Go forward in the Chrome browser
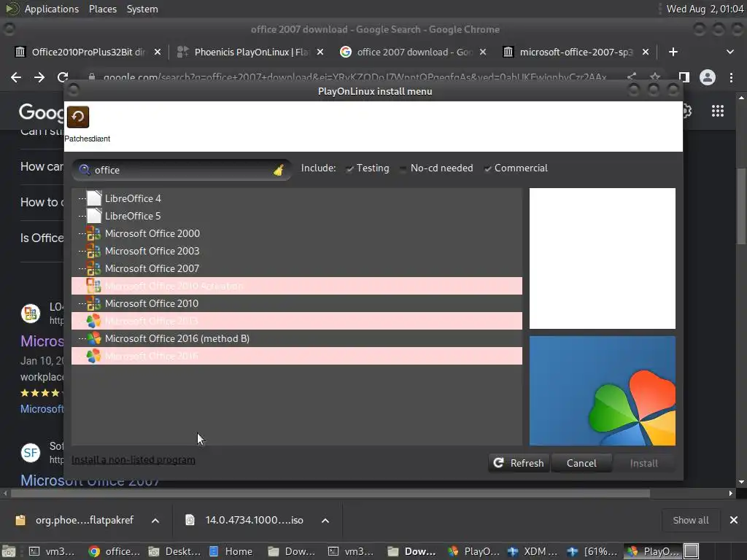 tap(39, 77)
